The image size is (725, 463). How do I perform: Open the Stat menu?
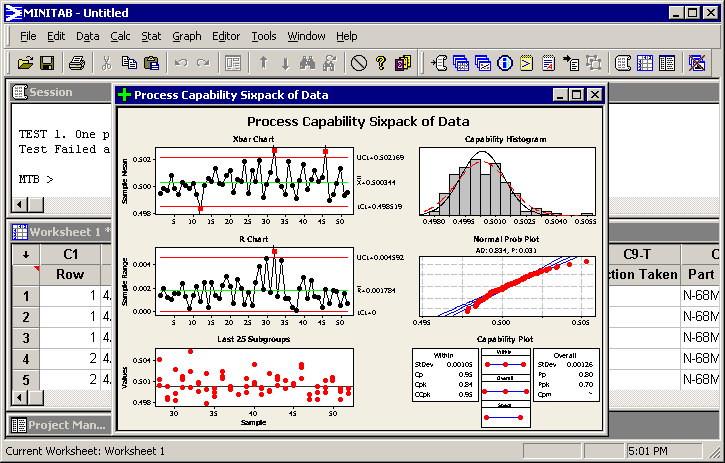coord(151,36)
